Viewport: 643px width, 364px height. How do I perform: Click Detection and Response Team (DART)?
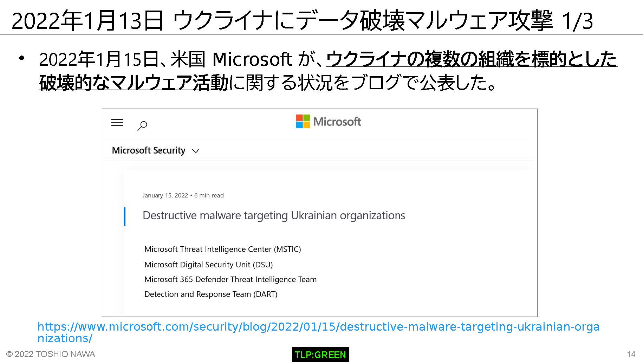coord(211,294)
